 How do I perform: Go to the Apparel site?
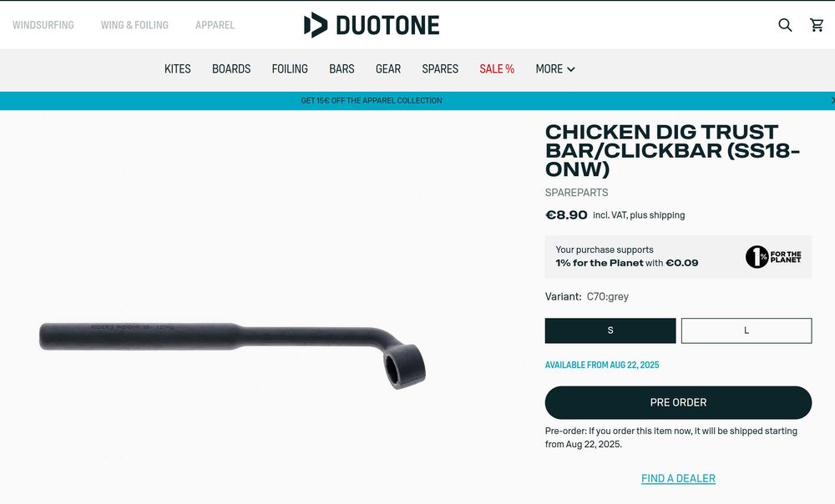[215, 25]
